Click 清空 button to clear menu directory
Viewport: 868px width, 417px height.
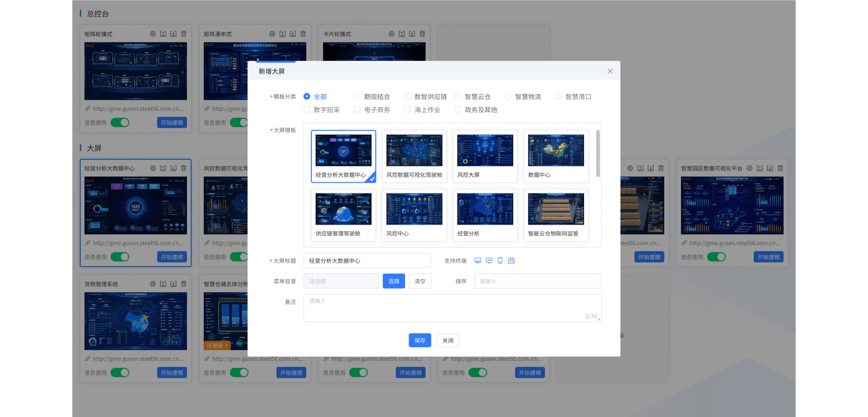tap(420, 281)
